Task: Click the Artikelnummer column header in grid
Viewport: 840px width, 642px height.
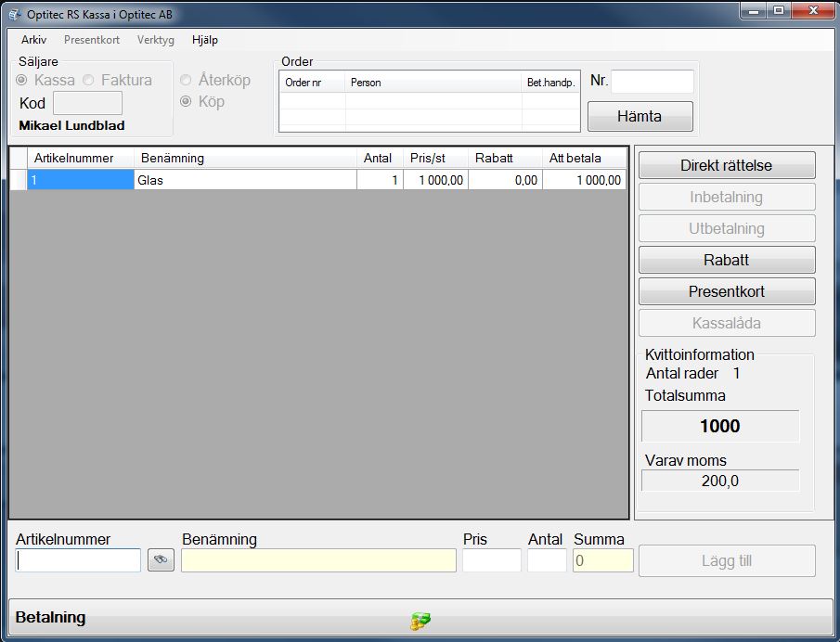Action: [81, 158]
